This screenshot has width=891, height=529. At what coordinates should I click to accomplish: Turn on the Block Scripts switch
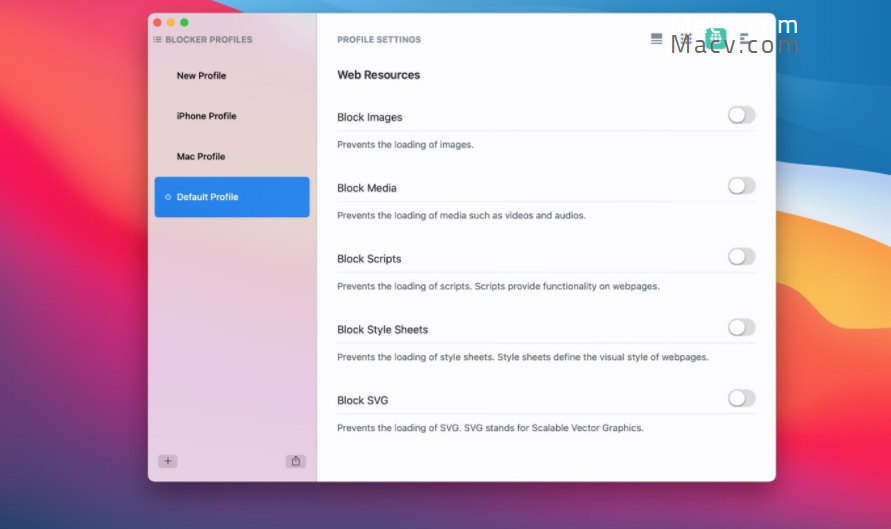(742, 257)
